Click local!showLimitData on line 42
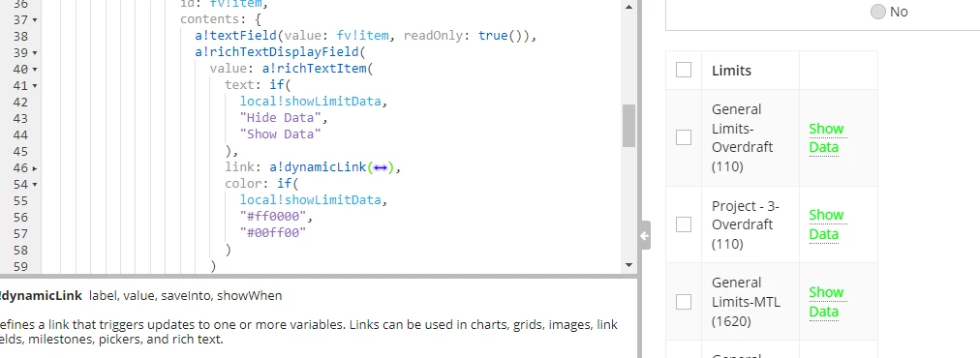 (310, 102)
